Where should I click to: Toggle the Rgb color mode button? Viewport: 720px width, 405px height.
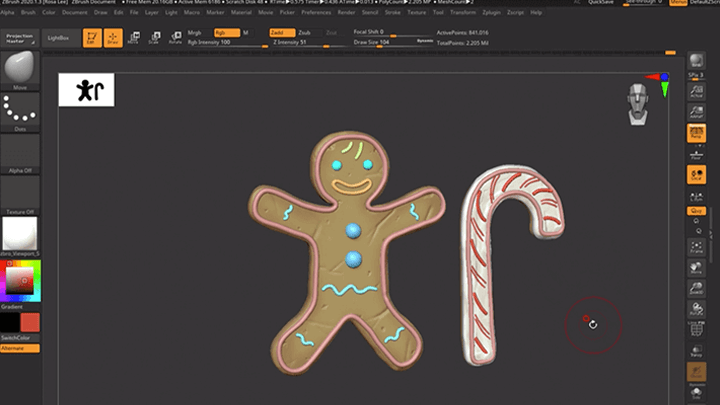pos(227,33)
